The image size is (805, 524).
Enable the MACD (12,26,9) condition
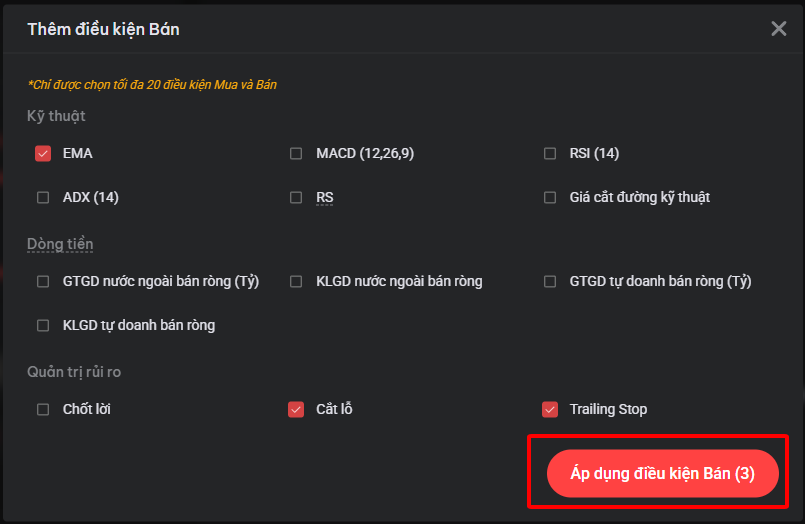click(x=296, y=154)
